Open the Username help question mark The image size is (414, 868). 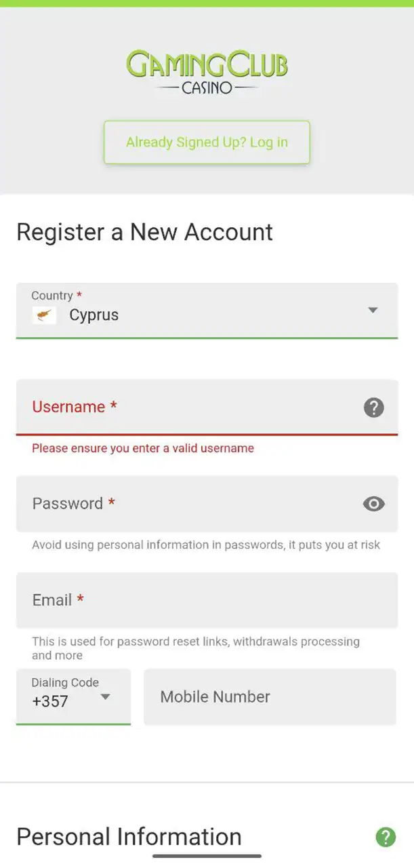[x=373, y=408]
